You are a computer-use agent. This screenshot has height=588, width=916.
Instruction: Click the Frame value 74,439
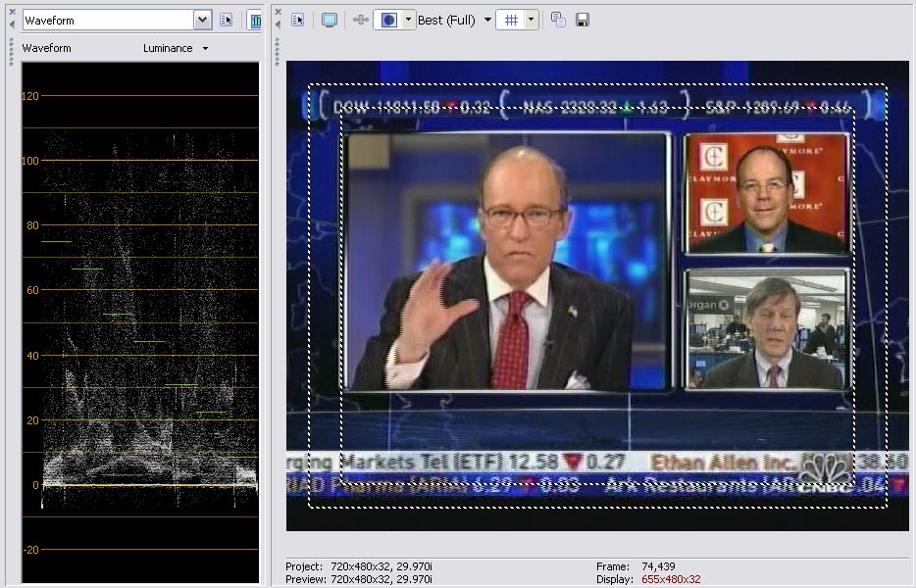click(x=658, y=566)
